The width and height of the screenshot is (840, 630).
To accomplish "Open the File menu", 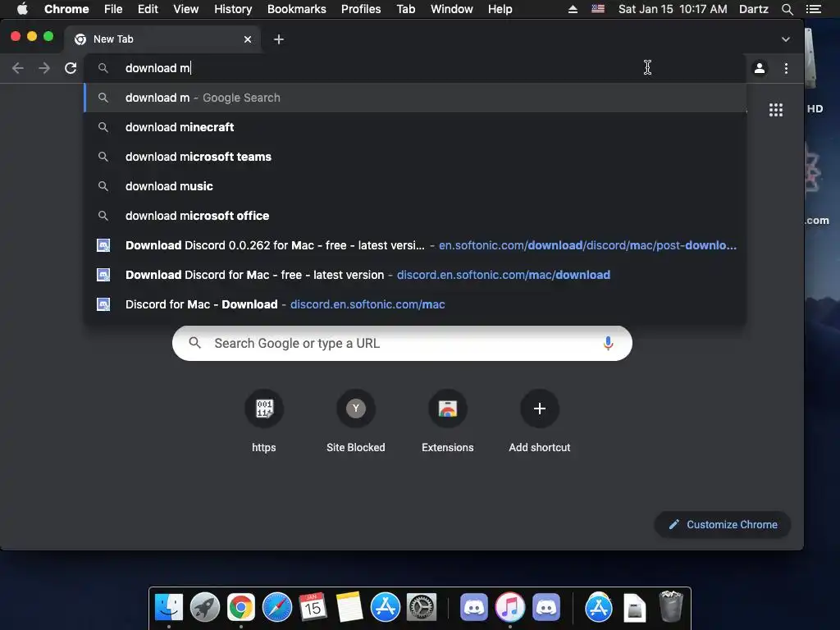I will (x=113, y=9).
